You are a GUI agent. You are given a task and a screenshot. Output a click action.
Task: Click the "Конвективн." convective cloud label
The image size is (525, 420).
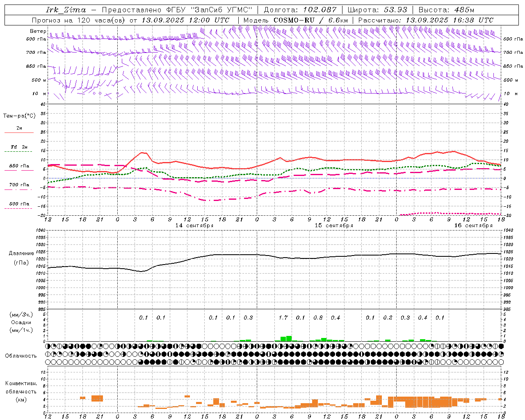(21, 383)
